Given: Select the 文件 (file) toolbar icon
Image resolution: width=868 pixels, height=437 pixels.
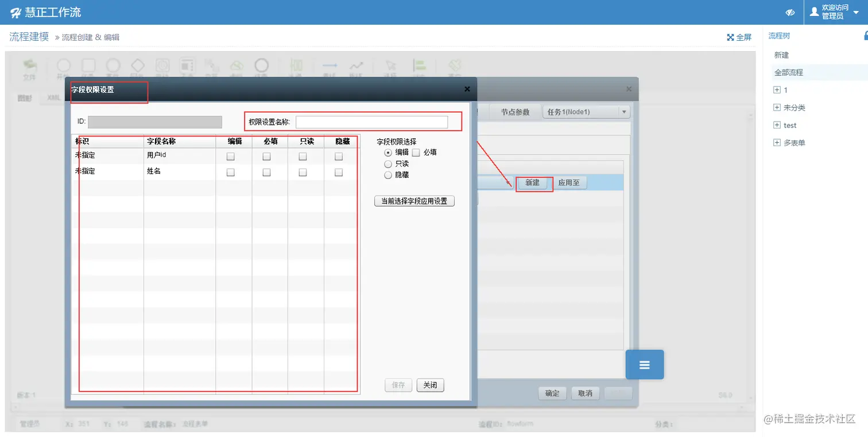Looking at the screenshot, I should click(30, 66).
